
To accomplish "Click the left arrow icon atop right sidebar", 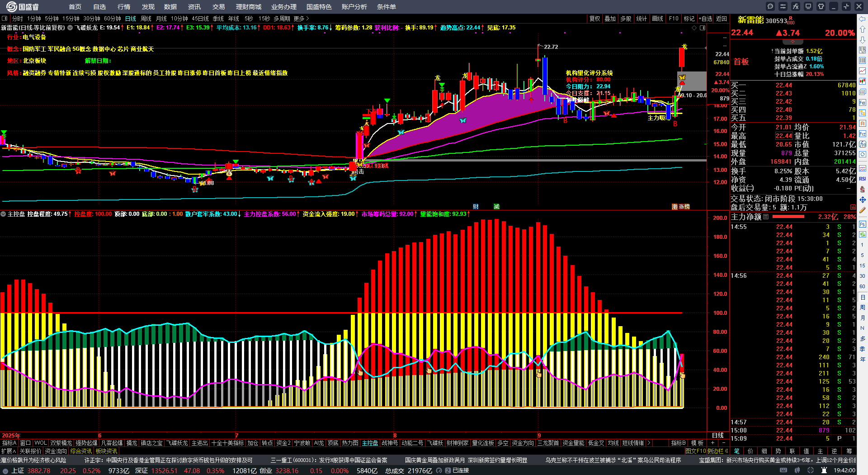I will [x=863, y=19].
